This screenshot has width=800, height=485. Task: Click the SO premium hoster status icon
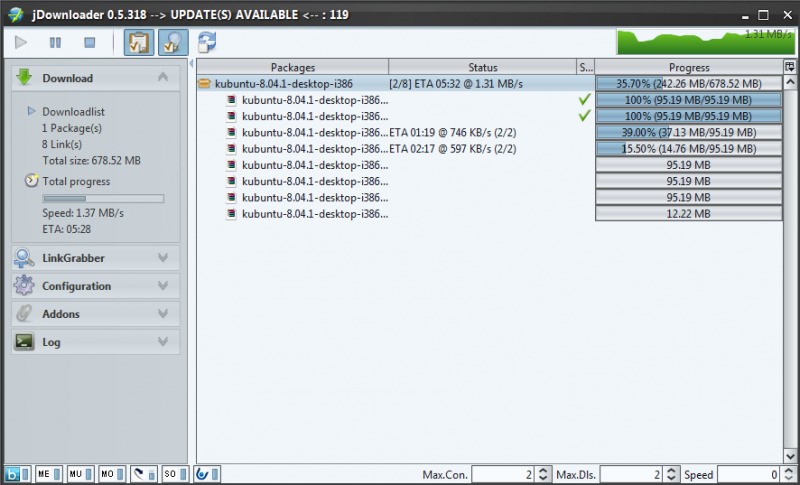coord(171,474)
